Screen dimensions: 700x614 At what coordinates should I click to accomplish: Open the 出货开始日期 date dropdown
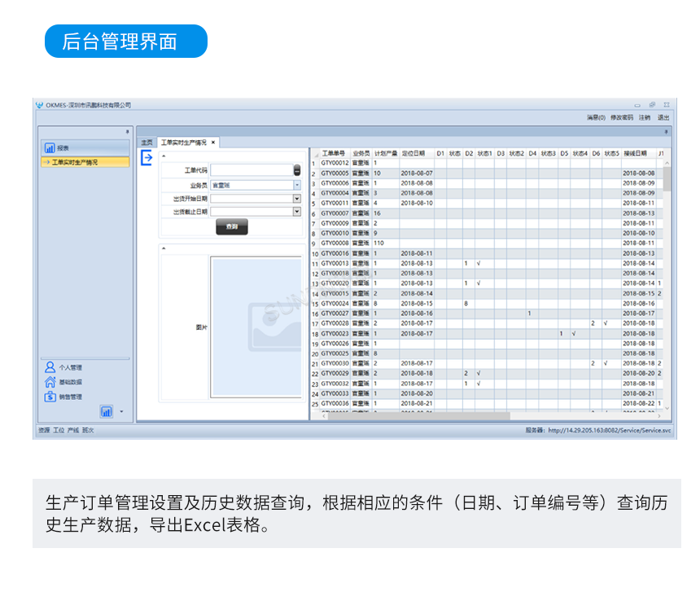(297, 199)
